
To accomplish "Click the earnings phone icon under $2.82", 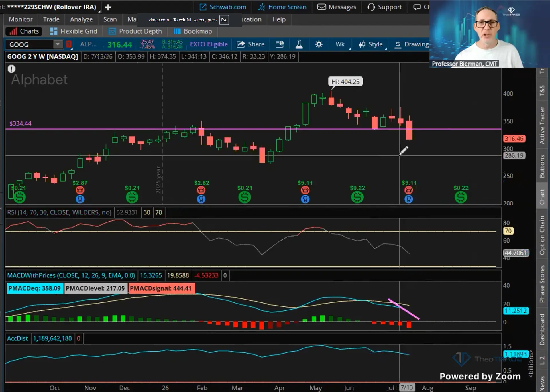I will coord(201,190).
